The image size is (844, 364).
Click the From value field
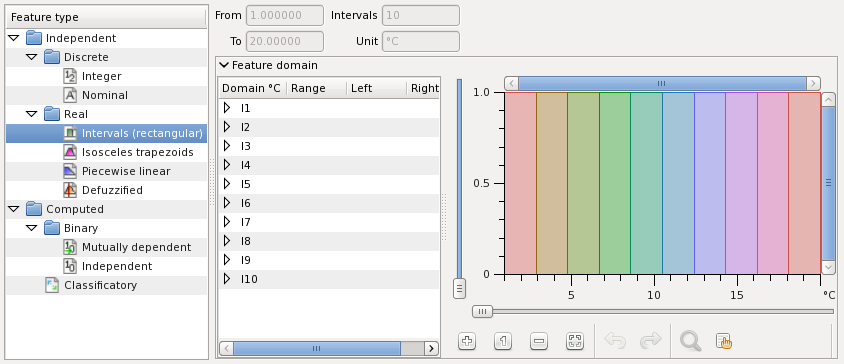coord(285,15)
